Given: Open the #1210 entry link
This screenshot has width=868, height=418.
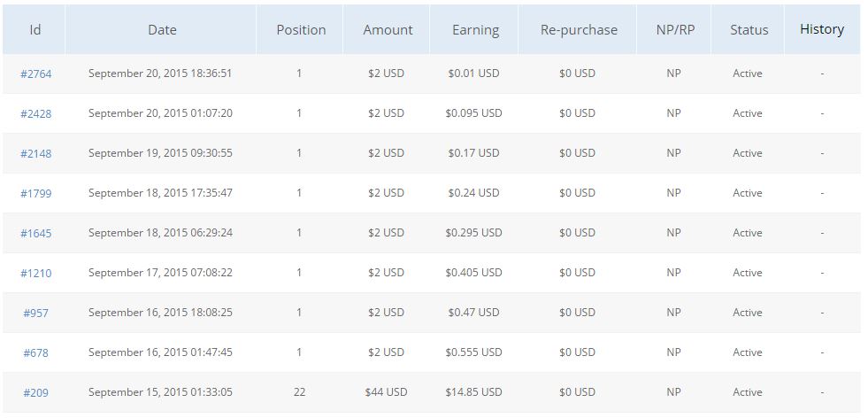Looking at the screenshot, I should tap(35, 273).
